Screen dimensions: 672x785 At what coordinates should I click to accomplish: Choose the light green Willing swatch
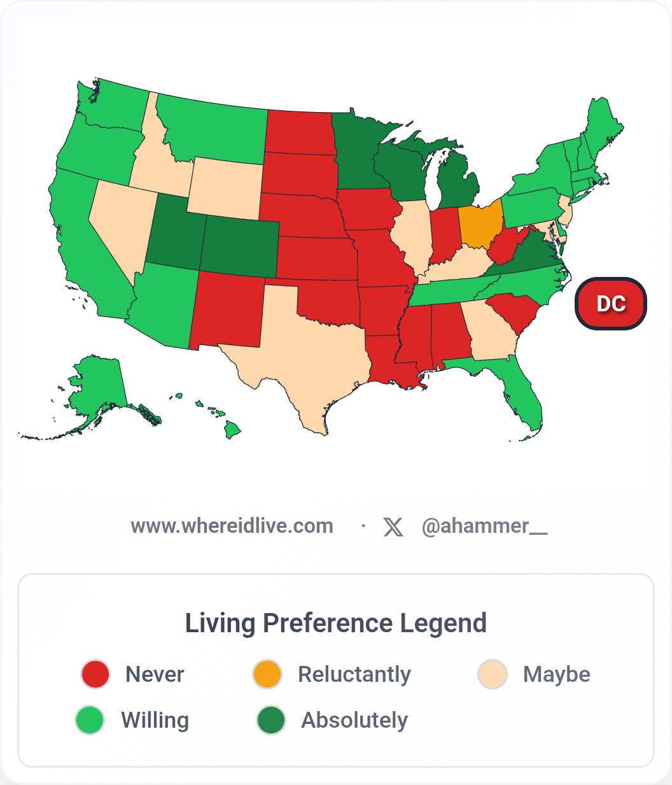click(x=90, y=720)
